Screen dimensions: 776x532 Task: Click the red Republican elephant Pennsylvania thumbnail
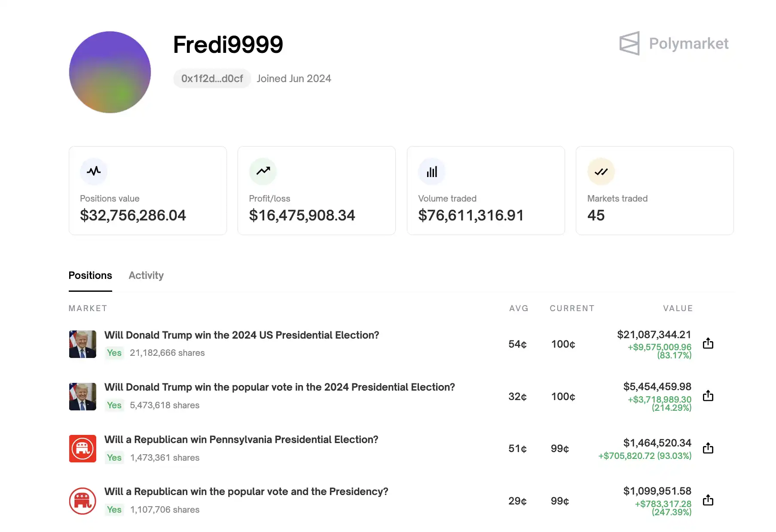(82, 448)
